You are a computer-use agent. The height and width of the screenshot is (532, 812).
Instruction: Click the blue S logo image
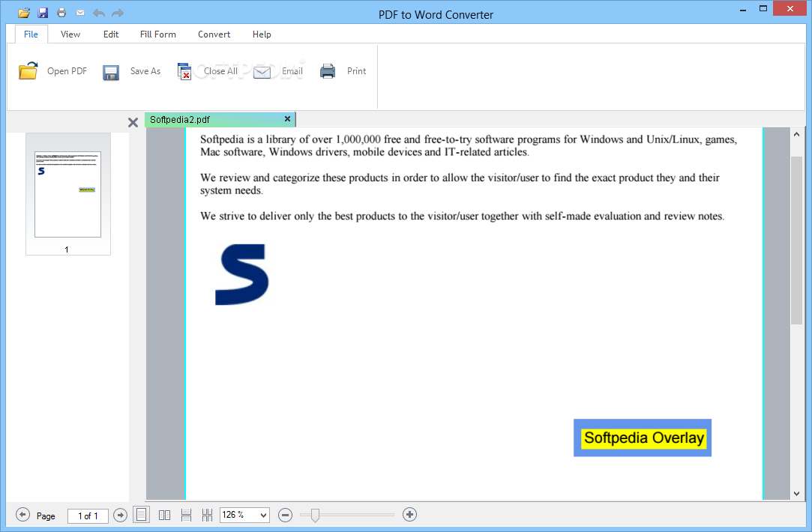[242, 274]
